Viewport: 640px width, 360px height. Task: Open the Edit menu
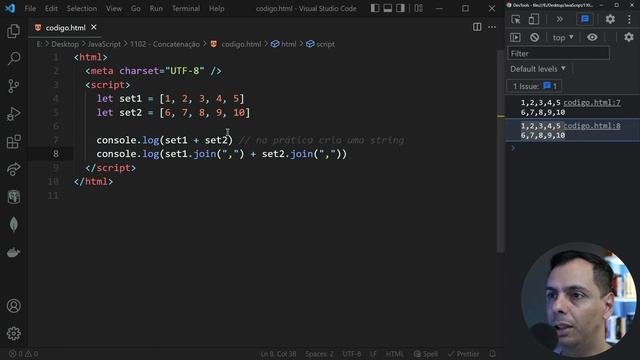click(51, 8)
